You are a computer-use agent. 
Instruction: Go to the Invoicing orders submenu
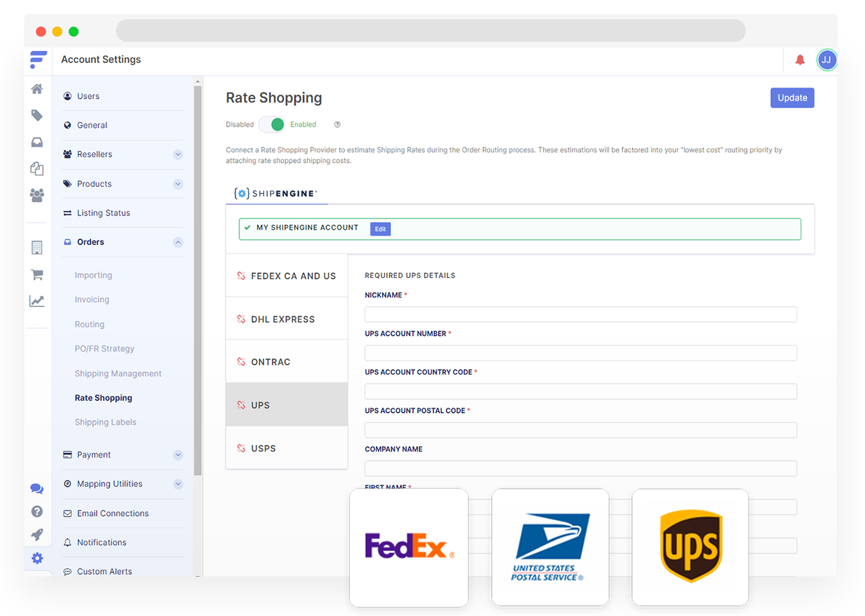(92, 300)
